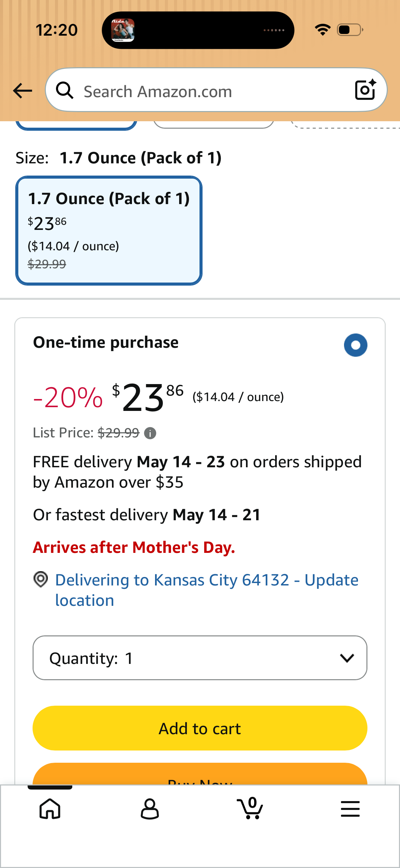The image size is (400, 868).
Task: Expand the Quantity dropdown
Action: pos(200,658)
